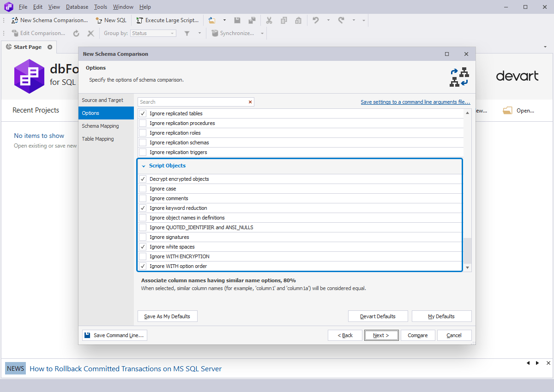Click the Redo arrow icon
Image resolution: width=554 pixels, height=392 pixels.
342,20
